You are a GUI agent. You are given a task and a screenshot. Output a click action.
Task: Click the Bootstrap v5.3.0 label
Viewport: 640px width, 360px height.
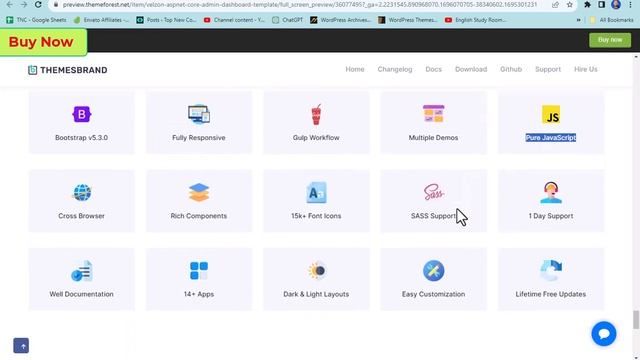tap(82, 138)
